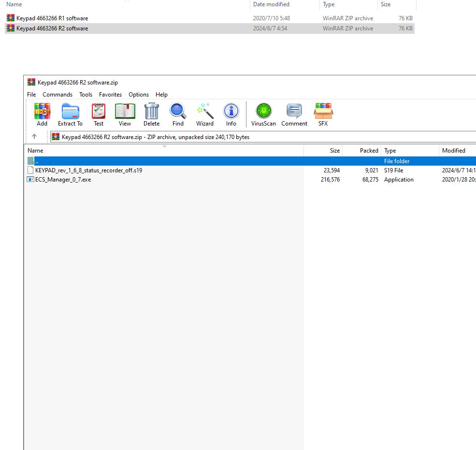The height and width of the screenshot is (450, 476).
Task: Click the Extract To toolbar icon
Action: (x=71, y=111)
